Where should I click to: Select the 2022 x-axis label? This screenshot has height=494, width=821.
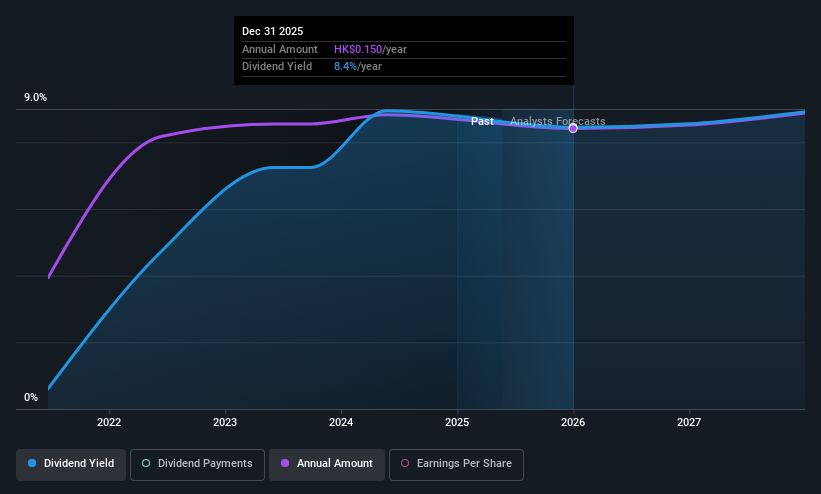click(109, 422)
